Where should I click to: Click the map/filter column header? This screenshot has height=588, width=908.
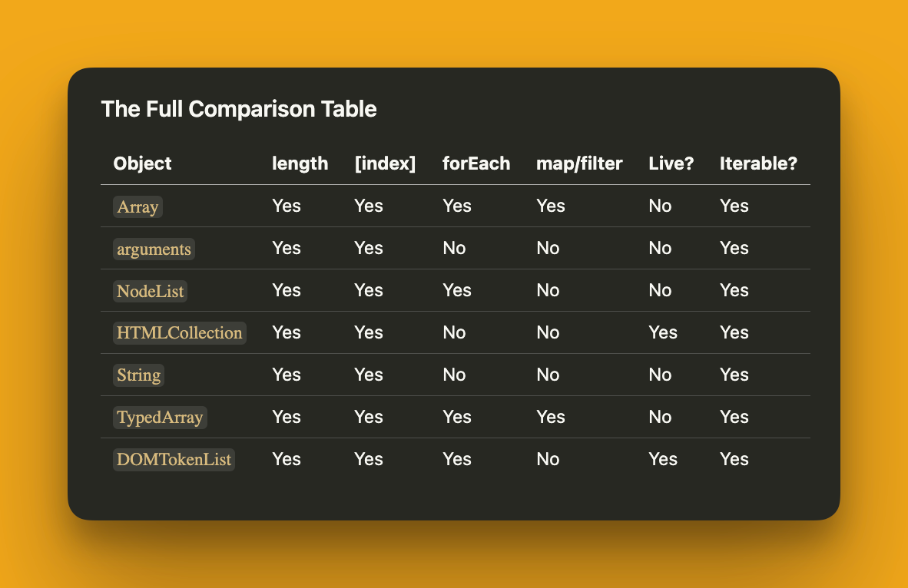point(579,164)
